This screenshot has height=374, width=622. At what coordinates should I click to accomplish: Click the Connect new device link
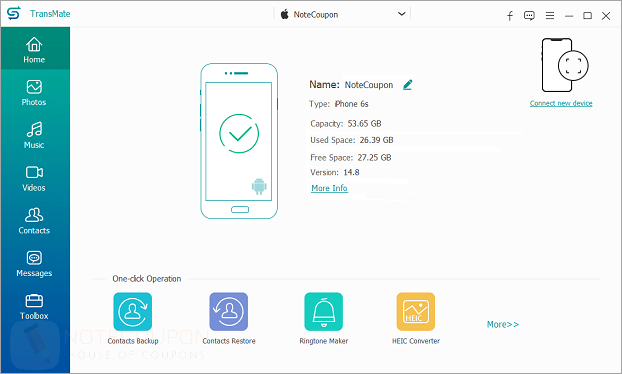pyautogui.click(x=561, y=103)
